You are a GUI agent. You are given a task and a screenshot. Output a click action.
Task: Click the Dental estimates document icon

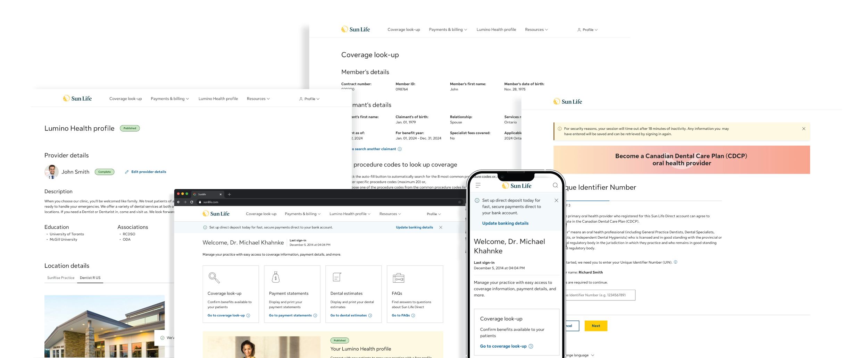(337, 277)
